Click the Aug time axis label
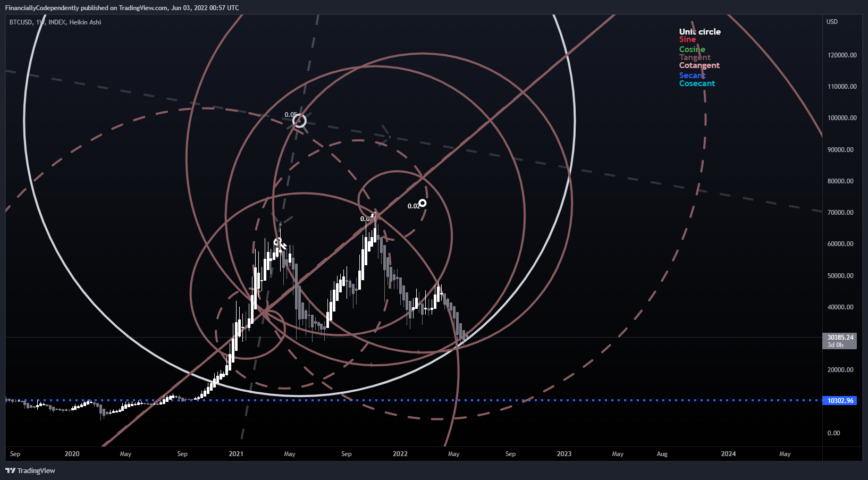Viewport: 868px width, 480px height. pos(662,454)
